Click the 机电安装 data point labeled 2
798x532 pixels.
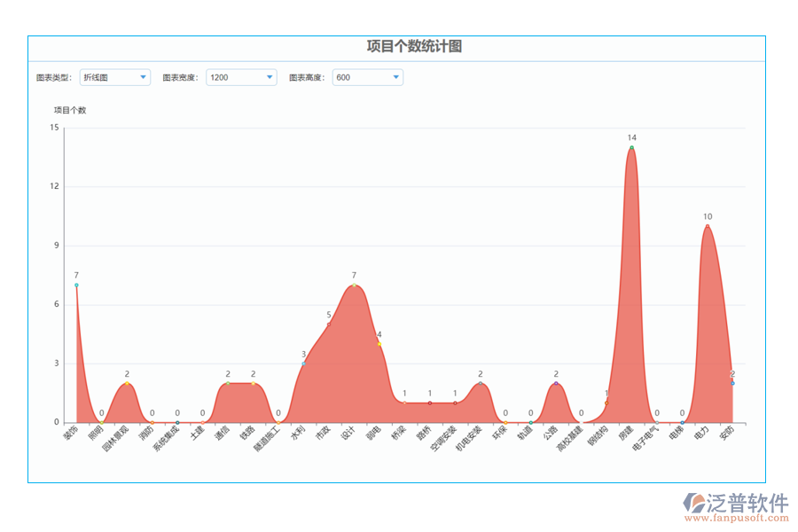click(x=481, y=383)
